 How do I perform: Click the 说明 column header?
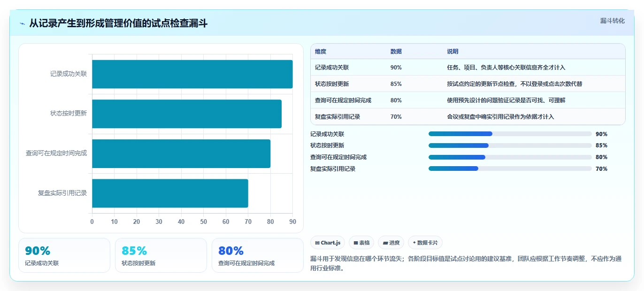coord(452,52)
